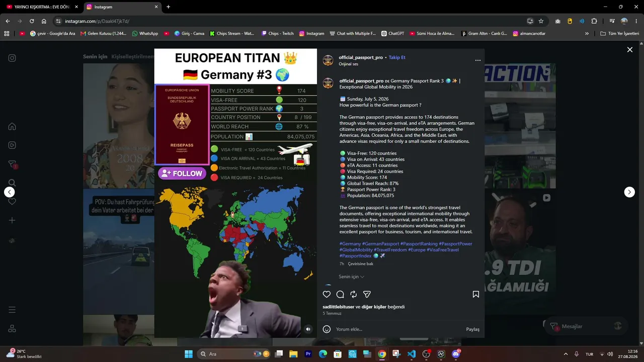Viewport: 644px width, 362px height.
Task: Share the post via the paper plane icon
Action: point(367,294)
